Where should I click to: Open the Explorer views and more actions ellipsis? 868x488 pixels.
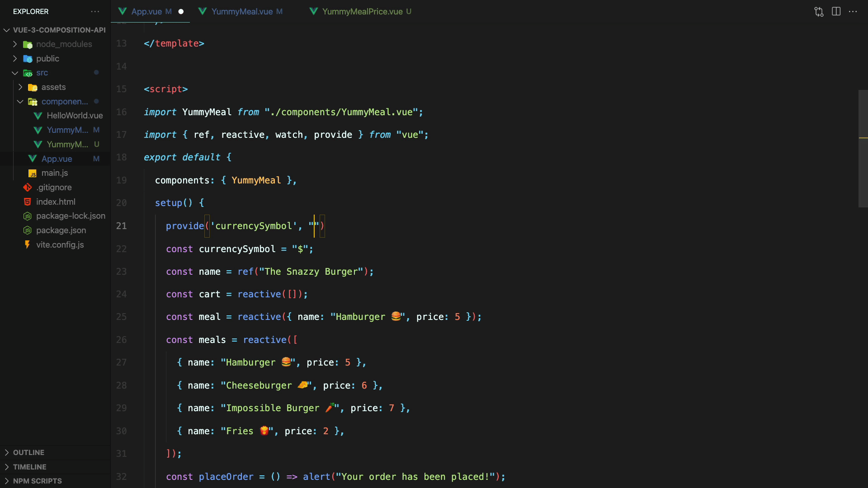[x=95, y=12]
